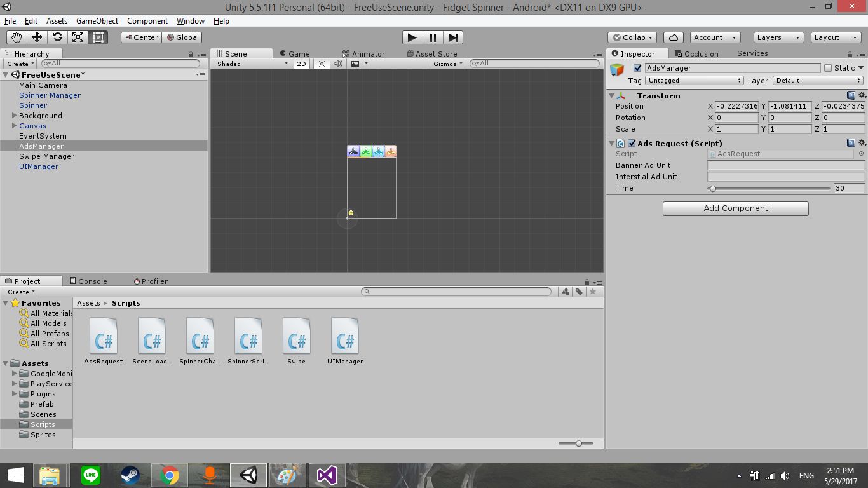Toggle scene lighting sun icon
The height and width of the screenshot is (488, 868).
tap(322, 64)
